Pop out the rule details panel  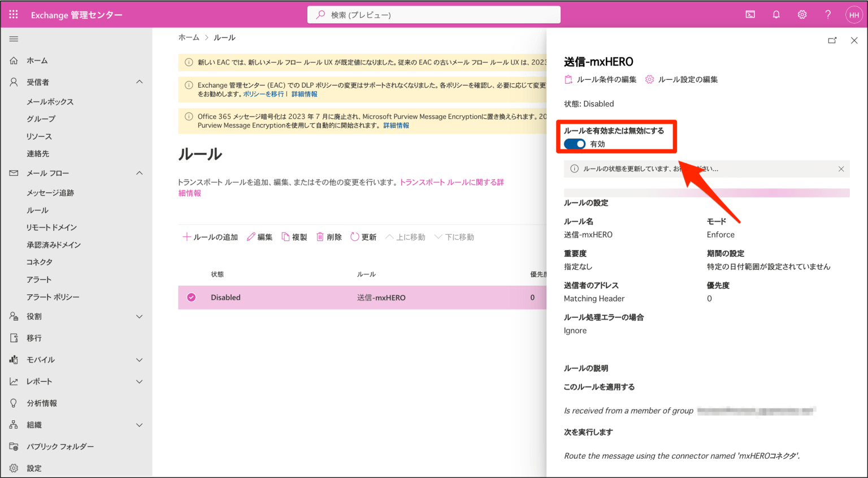(x=832, y=40)
